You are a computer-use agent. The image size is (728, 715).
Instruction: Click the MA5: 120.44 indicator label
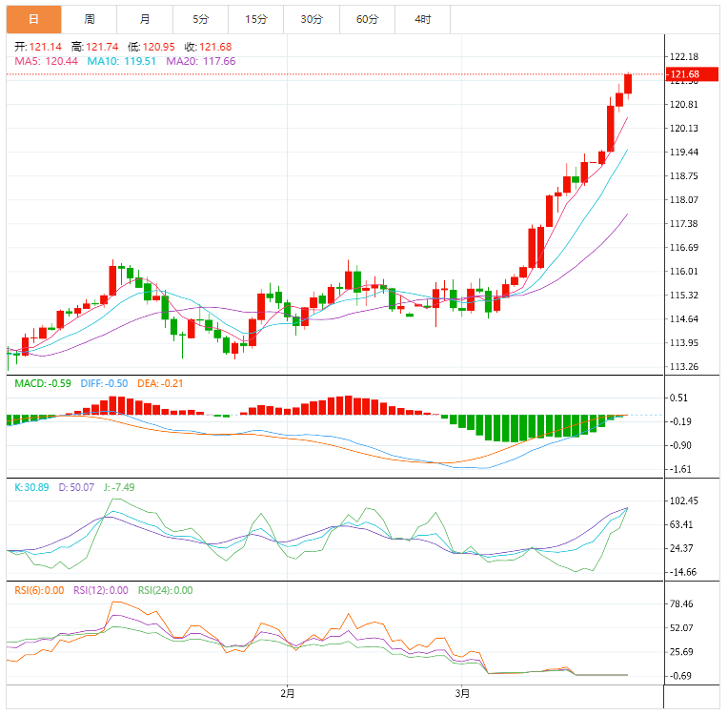click(46, 61)
